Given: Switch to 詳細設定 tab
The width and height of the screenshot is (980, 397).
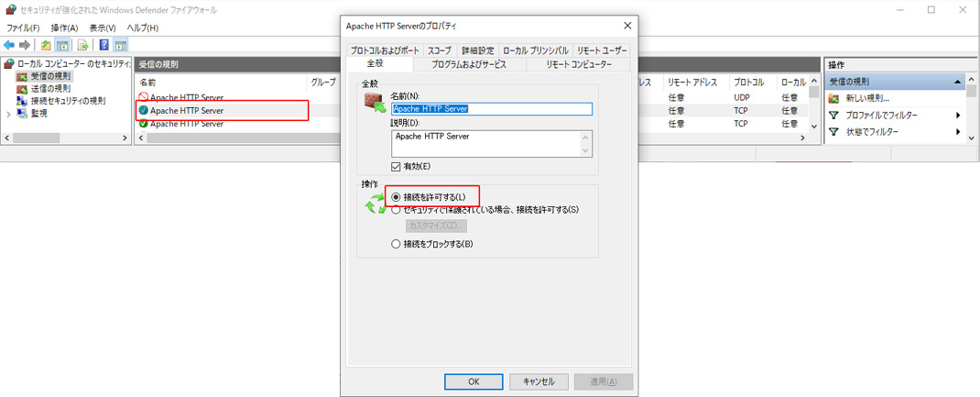Looking at the screenshot, I should tap(478, 50).
